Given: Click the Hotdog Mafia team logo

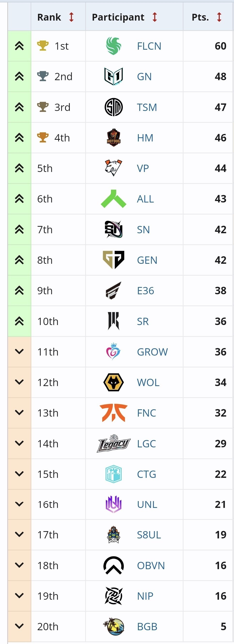Looking at the screenshot, I should (x=114, y=138).
